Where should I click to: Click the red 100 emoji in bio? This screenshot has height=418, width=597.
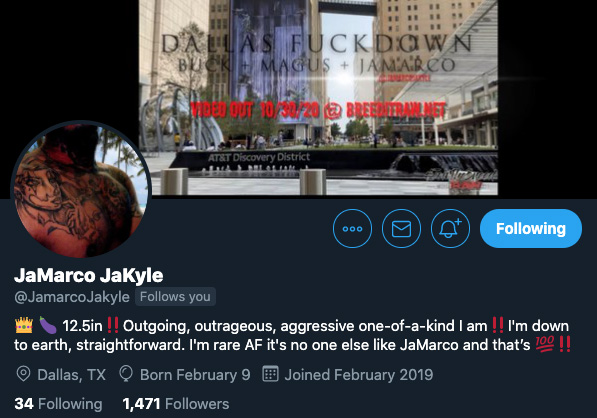[x=544, y=344]
